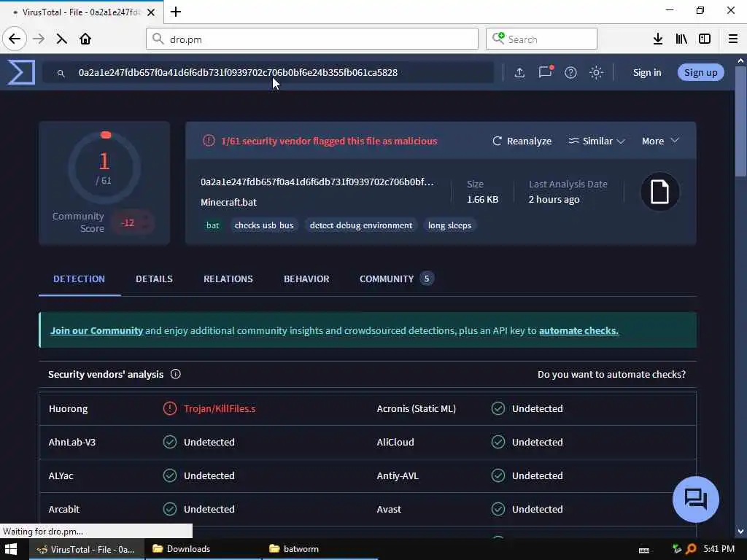747x560 pixels.
Task: Click the taskbar clock
Action: [x=719, y=549]
